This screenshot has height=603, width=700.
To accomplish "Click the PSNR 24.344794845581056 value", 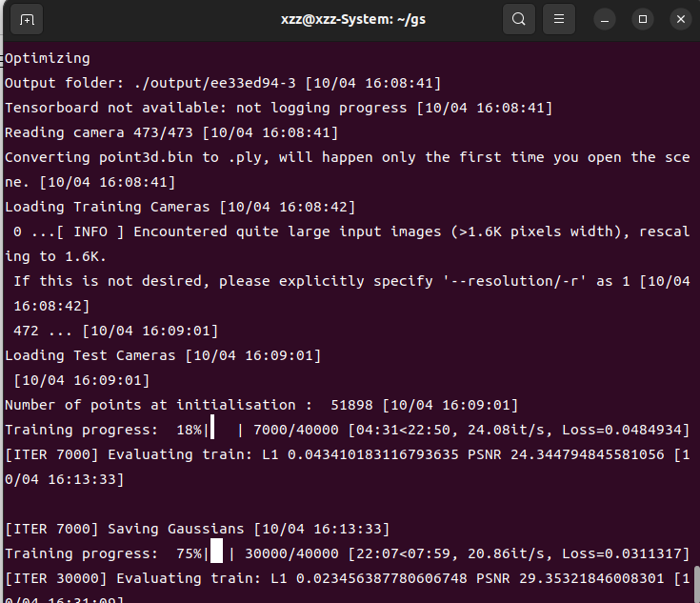I will click(x=566, y=454).
